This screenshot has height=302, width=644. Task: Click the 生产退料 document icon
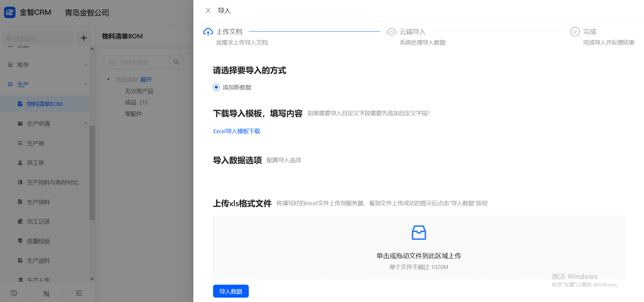click(x=20, y=260)
